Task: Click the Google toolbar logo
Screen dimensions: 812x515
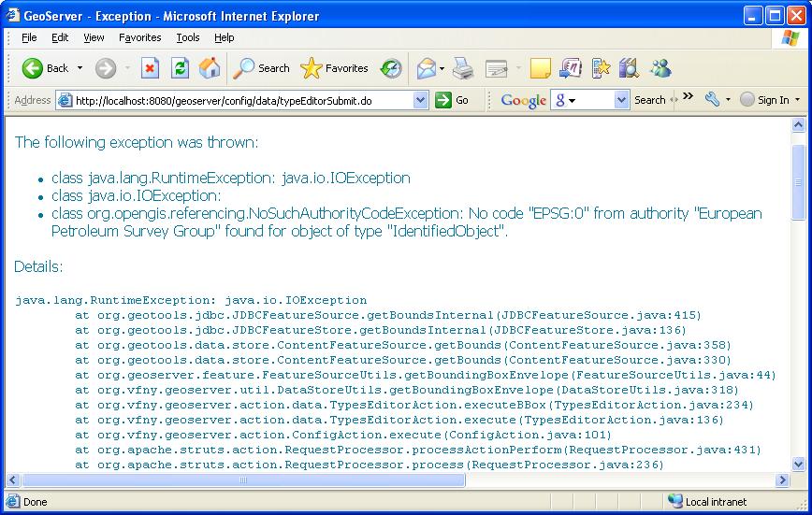Action: point(524,100)
